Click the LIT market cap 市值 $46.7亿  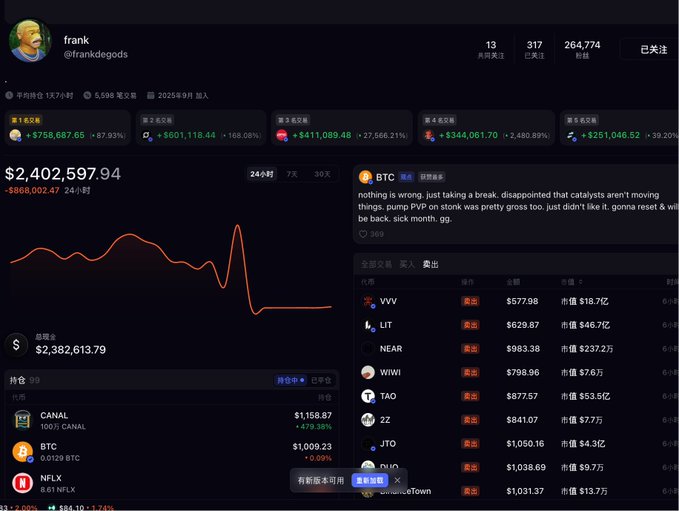pyautogui.click(x=585, y=325)
